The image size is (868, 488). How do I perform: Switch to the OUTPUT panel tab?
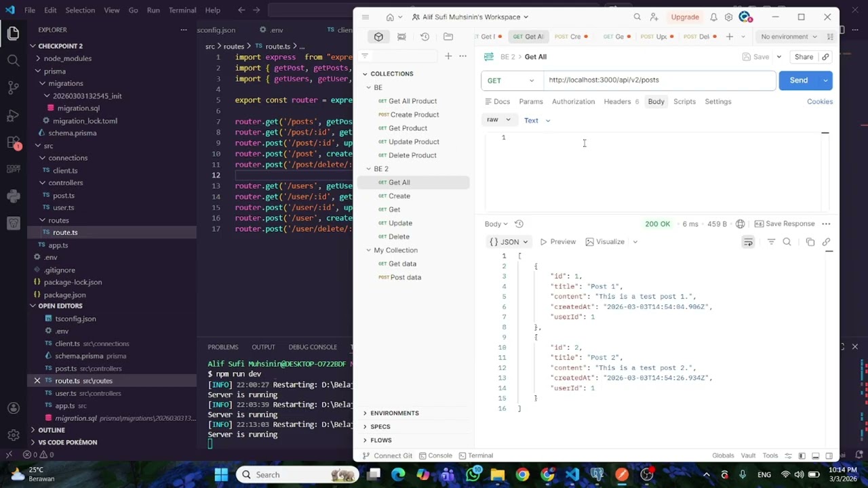tap(263, 347)
